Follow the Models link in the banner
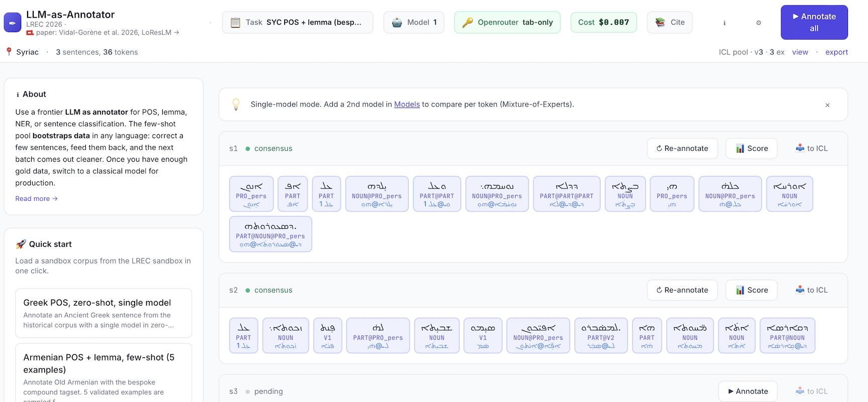The height and width of the screenshot is (402, 868). coord(407,105)
